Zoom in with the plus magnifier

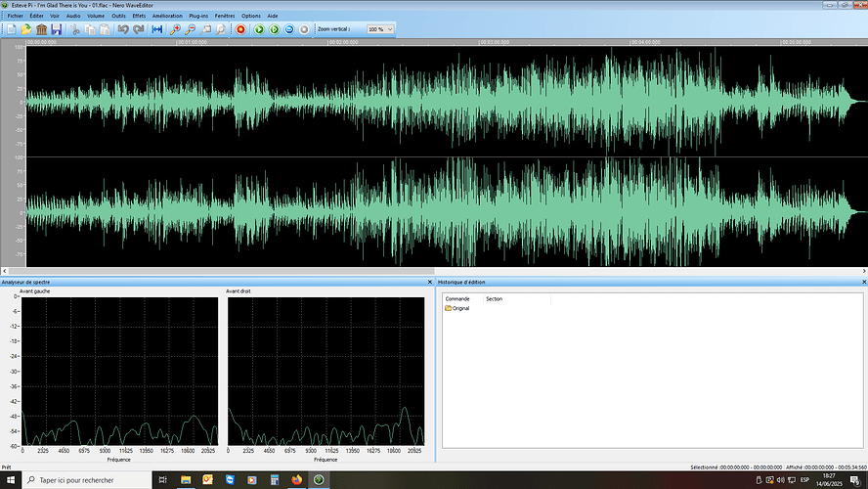[x=175, y=29]
